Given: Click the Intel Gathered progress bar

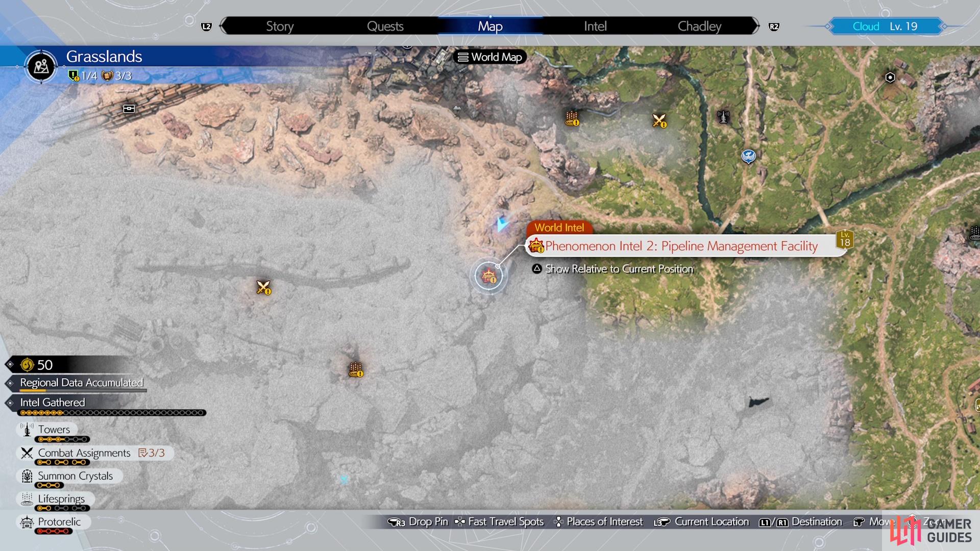Looking at the screenshot, I should [112, 413].
